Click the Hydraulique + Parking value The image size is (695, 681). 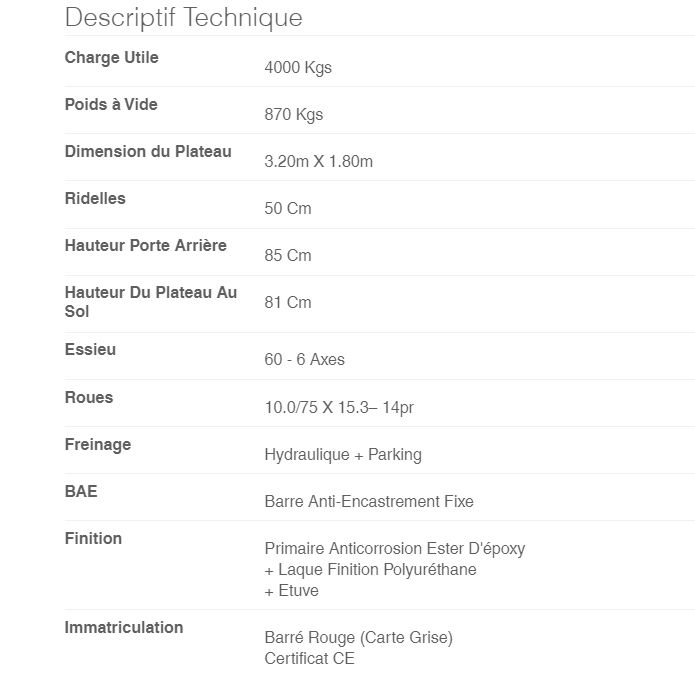pos(342,454)
